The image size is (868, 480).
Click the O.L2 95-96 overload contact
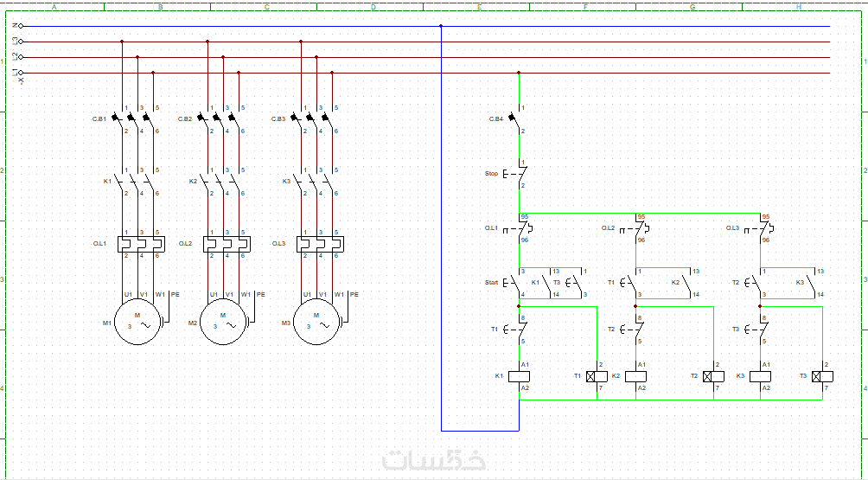(x=636, y=228)
